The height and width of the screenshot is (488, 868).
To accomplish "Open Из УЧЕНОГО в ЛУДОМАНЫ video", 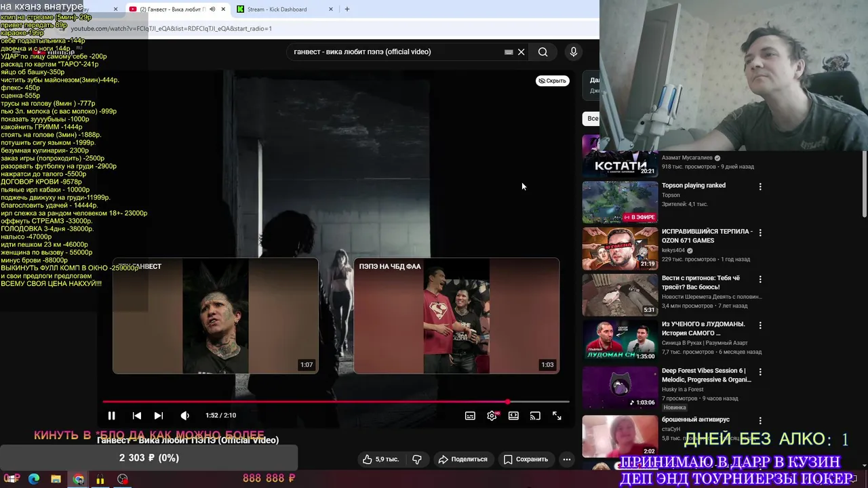I will (x=703, y=329).
